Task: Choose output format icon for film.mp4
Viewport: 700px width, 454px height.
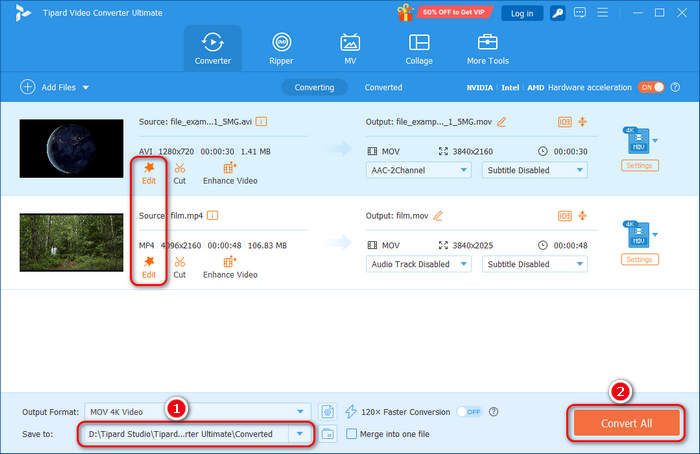Action: tap(639, 234)
